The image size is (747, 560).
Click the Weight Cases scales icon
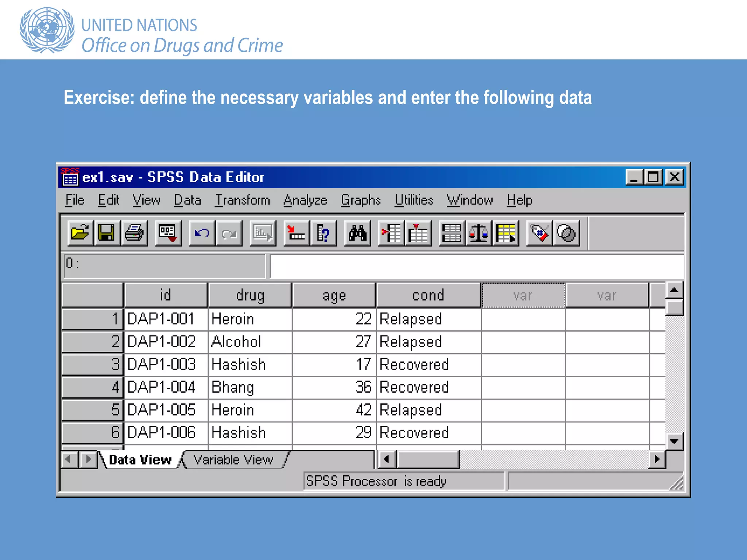[478, 233]
